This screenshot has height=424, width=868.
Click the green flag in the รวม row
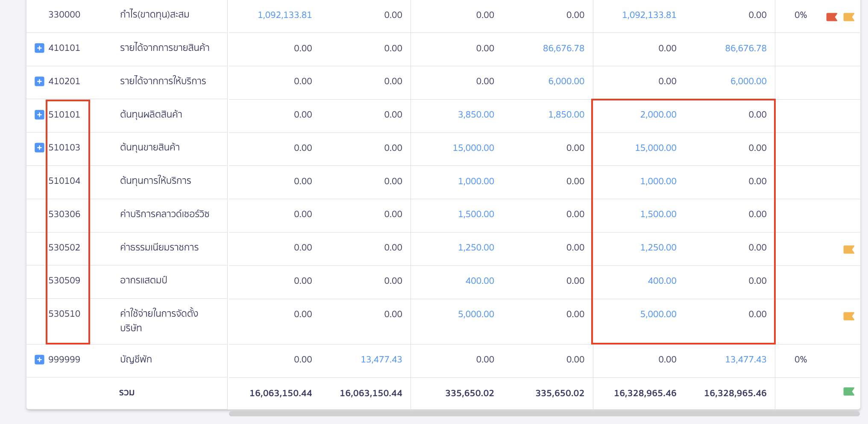click(848, 392)
